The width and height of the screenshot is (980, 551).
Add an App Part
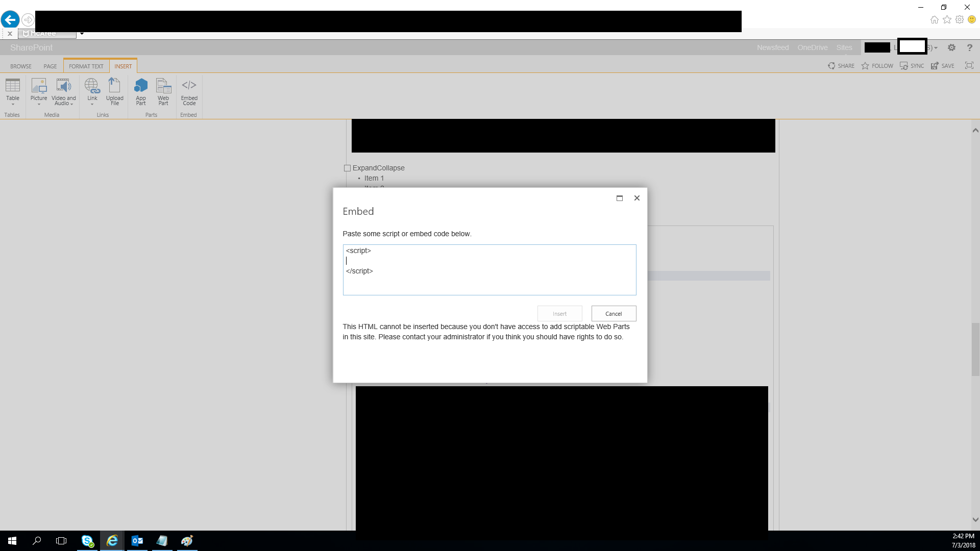click(141, 91)
